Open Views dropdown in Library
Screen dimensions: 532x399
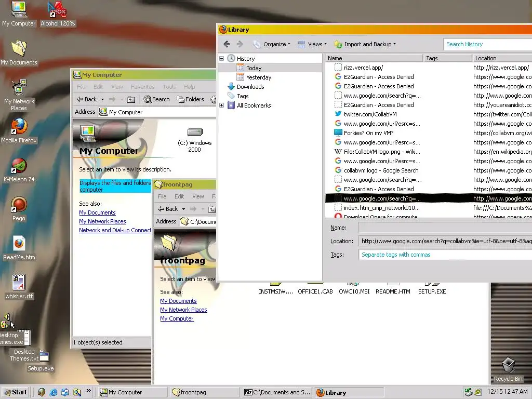click(312, 44)
